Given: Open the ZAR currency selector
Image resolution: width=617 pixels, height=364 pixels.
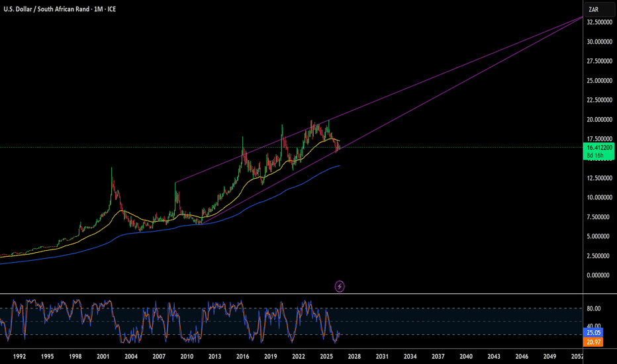Looking at the screenshot, I should [x=600, y=9].
